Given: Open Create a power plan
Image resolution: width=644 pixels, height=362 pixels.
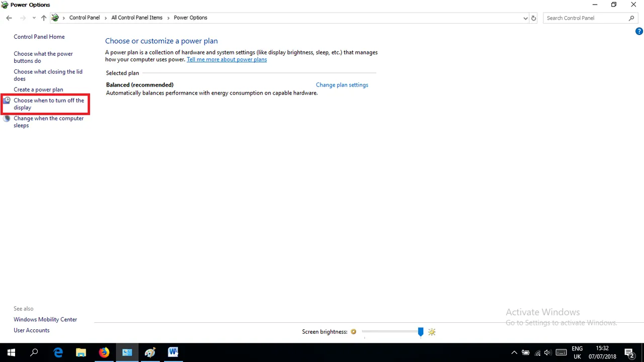Looking at the screenshot, I should [38, 89].
